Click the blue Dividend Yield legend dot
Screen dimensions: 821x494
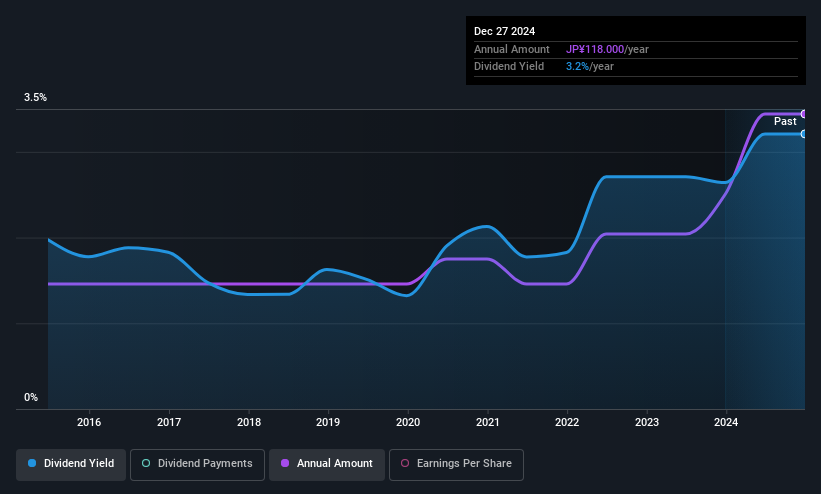(32, 463)
